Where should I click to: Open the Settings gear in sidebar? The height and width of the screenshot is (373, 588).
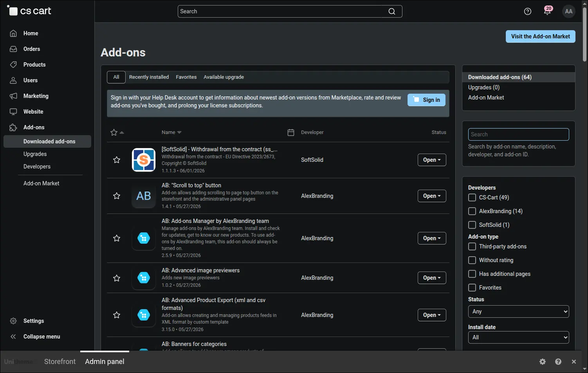click(x=13, y=321)
